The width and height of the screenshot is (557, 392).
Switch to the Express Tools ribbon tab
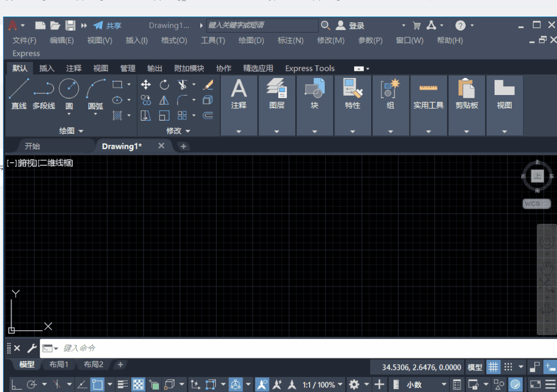point(310,68)
